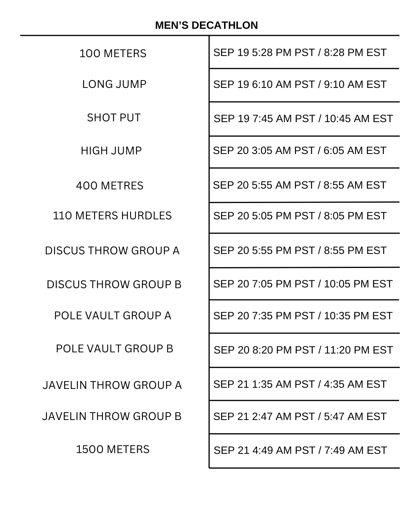Click the MEN'S DECATHLON title
Viewport: 420px width, 525px height.
point(206,25)
